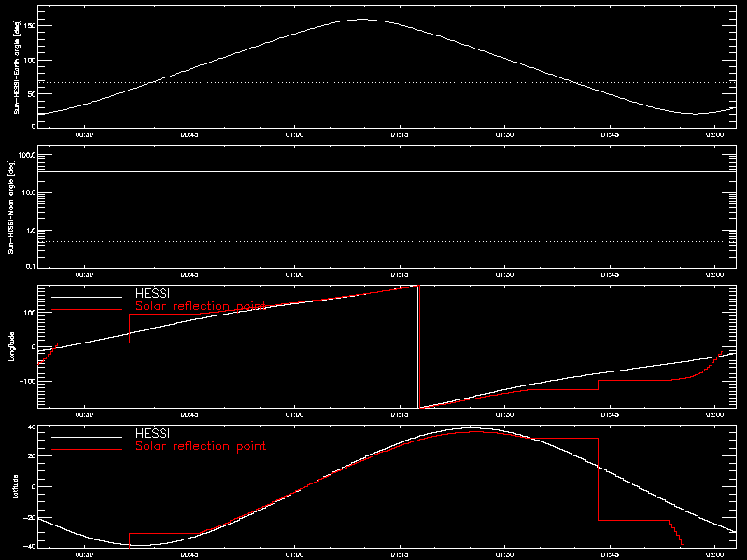The image size is (747, 560).
Task: Click the Sun-HESSI-Noon angle axis title
Action: point(11,206)
